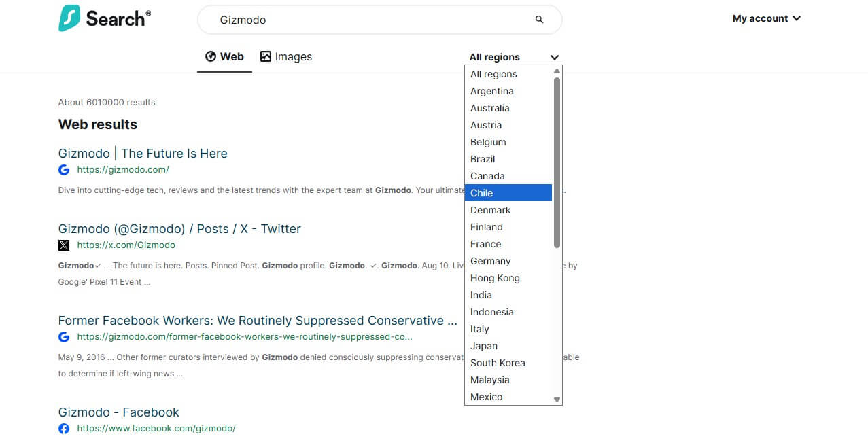Click the X favicon beside x.com/Gizmodo
The height and width of the screenshot is (443, 868).
coord(64,245)
